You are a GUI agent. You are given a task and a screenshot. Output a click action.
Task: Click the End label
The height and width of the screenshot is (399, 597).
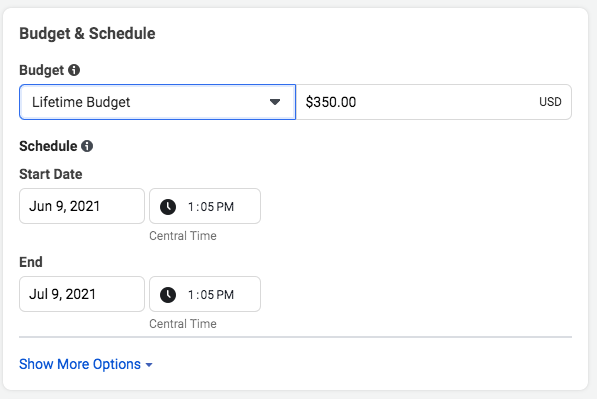[x=31, y=262]
